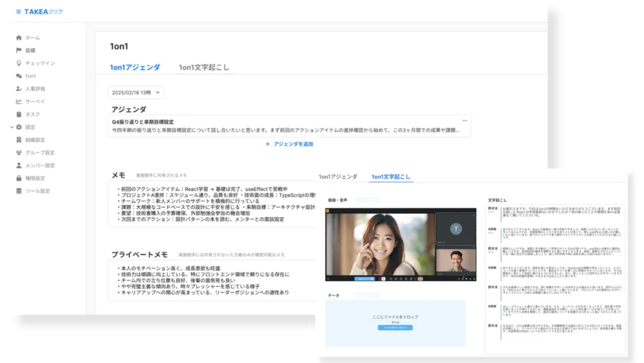The height and width of the screenshot is (363, 644).
Task: Collapse the 設定 section chevron
Action: [12, 127]
